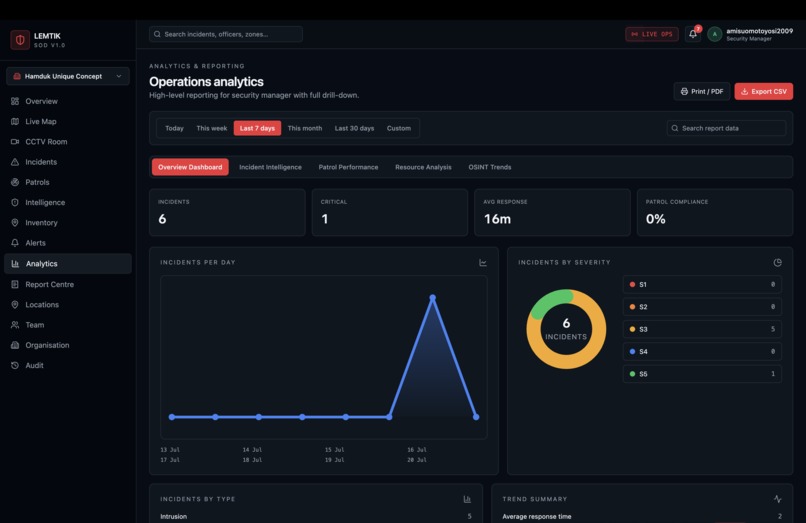Go to Organisation in the sidebar
806x523 pixels.
click(x=67, y=345)
